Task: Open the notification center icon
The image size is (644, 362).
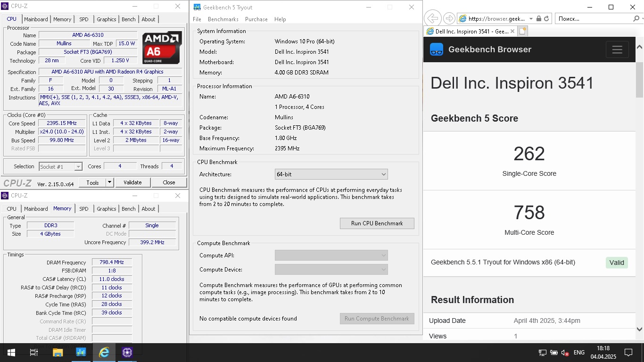Action: (628, 352)
